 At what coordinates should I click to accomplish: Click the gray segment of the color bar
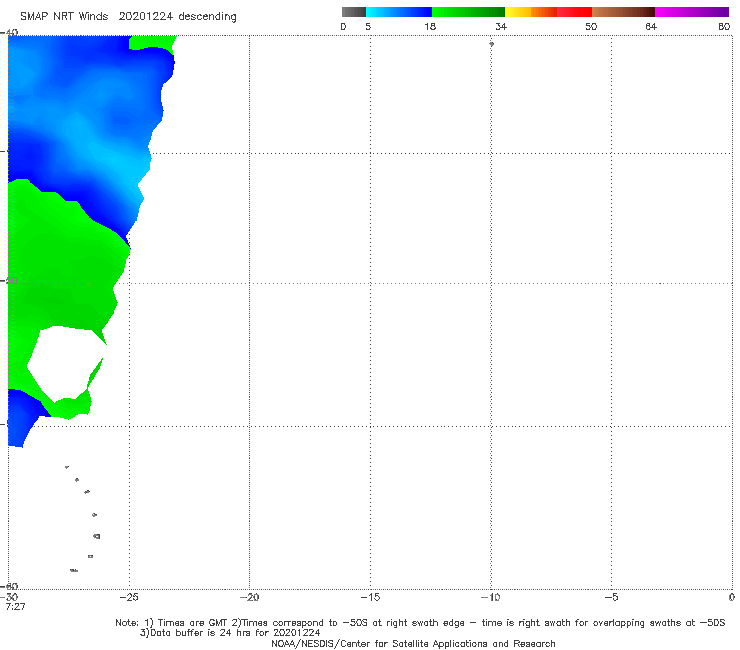click(353, 12)
